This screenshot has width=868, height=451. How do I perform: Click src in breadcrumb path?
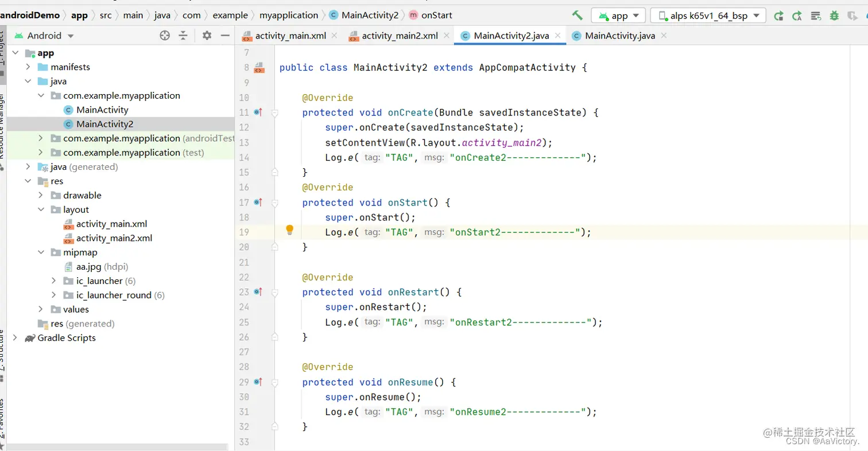106,15
